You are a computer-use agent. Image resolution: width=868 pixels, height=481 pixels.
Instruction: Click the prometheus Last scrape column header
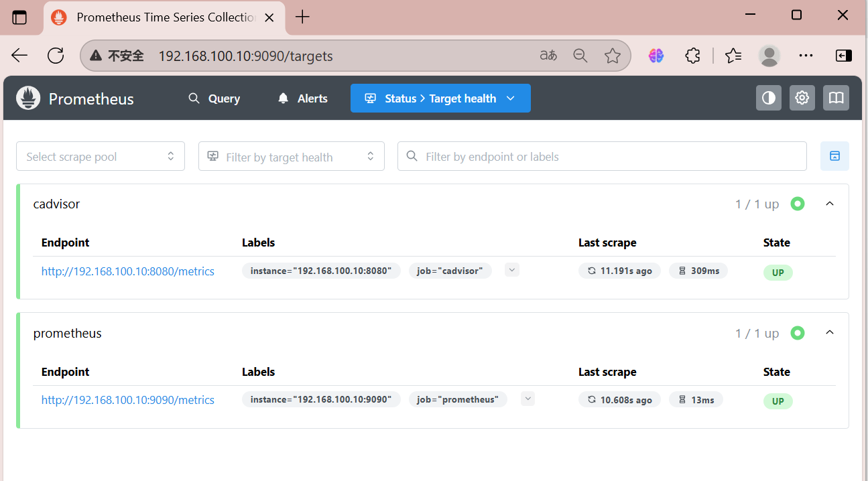click(607, 372)
